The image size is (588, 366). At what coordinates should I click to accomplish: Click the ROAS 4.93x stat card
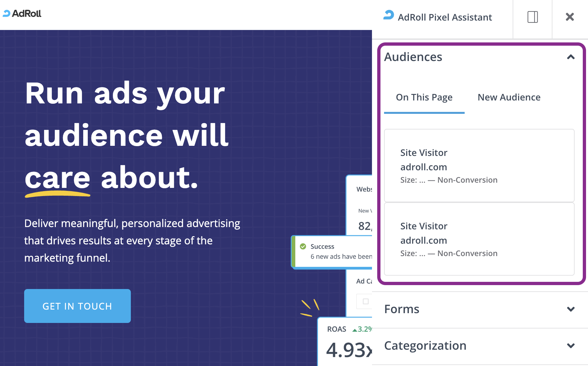click(345, 342)
